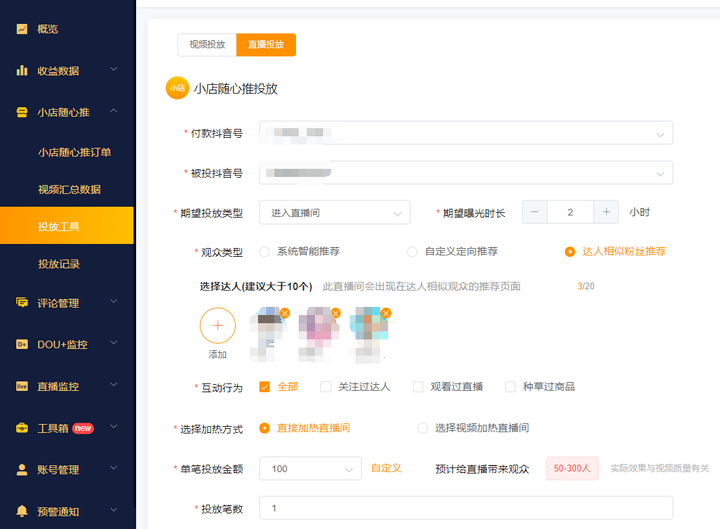This screenshot has width=720, height=529.
Task: Open the 单笔投放金额 amount dropdown
Action: pos(310,468)
